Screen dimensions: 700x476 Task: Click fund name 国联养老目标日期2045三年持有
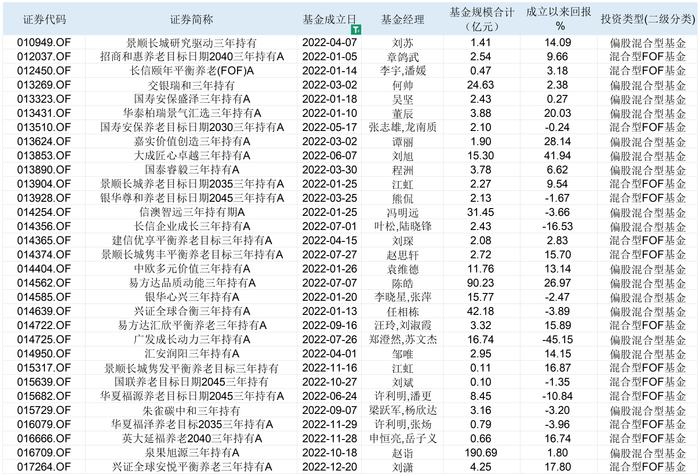pos(191,382)
